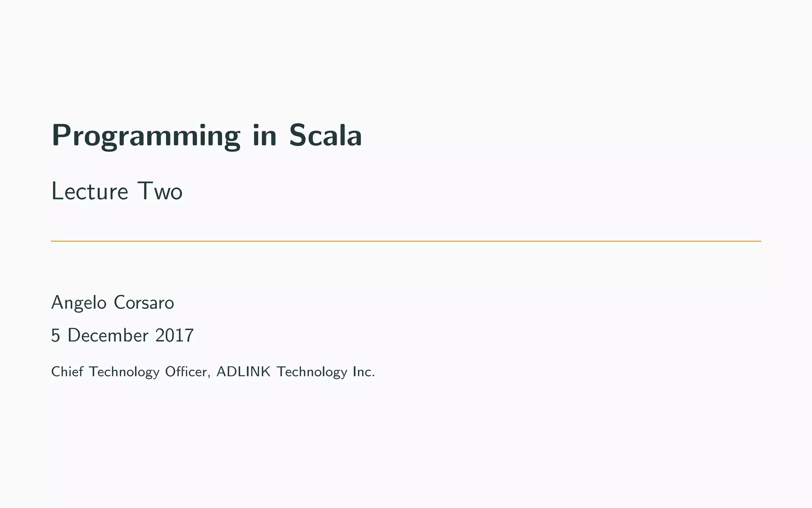Click the word 'Officer,' in the affiliation

(188, 372)
